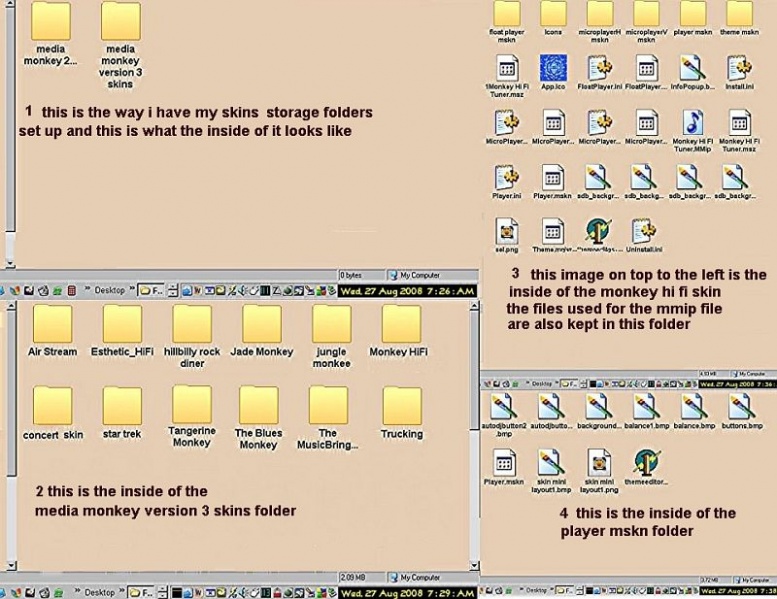The image size is (777, 599).
Task: Expand the chevron before Desktop in the 7:26 taskbar
Action: tap(88, 289)
